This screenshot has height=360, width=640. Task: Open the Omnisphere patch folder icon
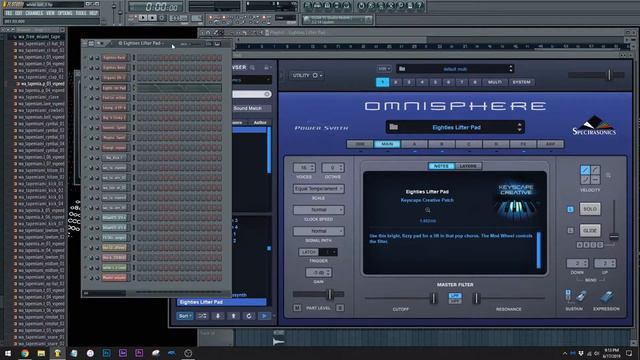(x=393, y=127)
